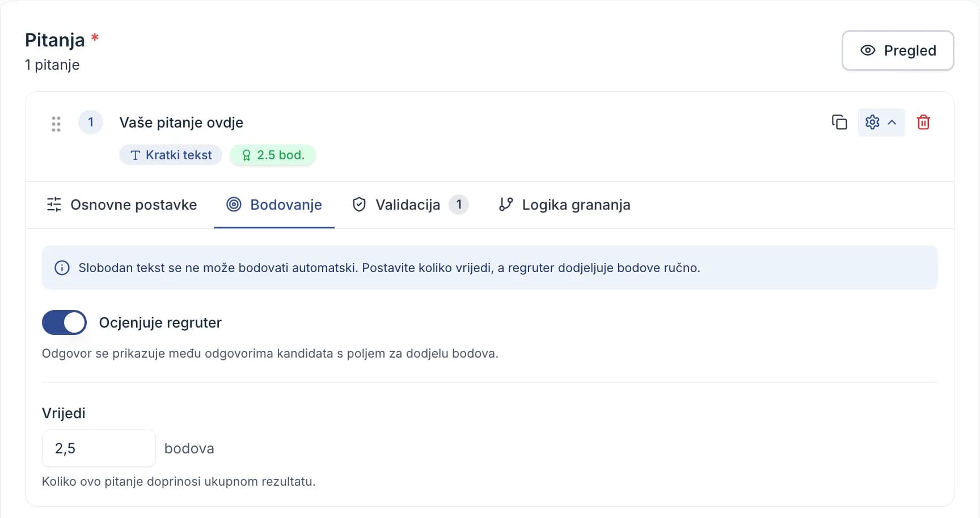
Task: Click the Vrijedi points input field
Action: 99,448
